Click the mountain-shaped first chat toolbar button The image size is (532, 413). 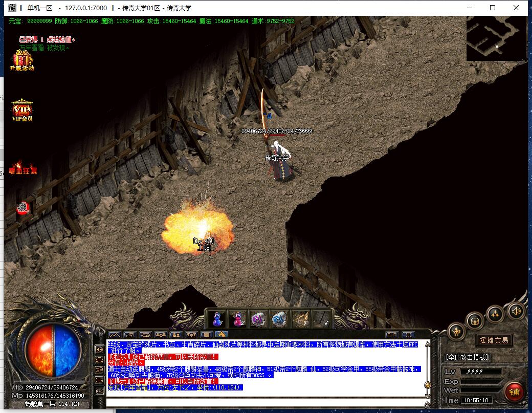click(x=115, y=335)
